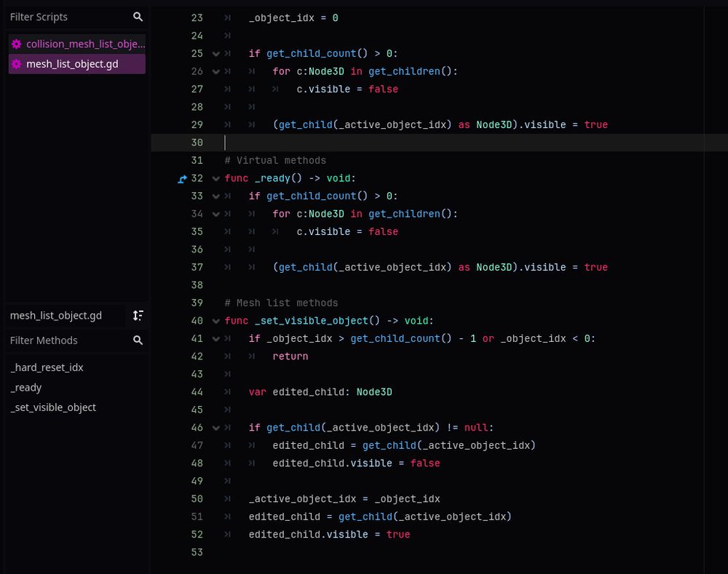The image size is (728, 574).
Task: Open the collision_mesh_list_obje... script
Action: coord(77,44)
